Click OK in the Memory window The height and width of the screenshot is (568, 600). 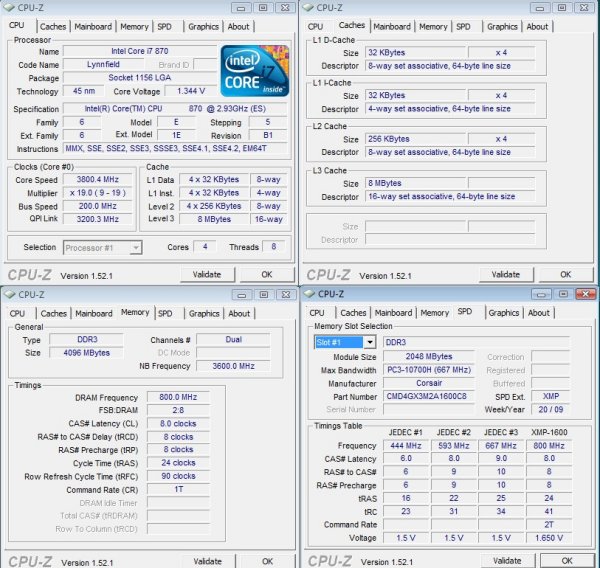click(268, 561)
